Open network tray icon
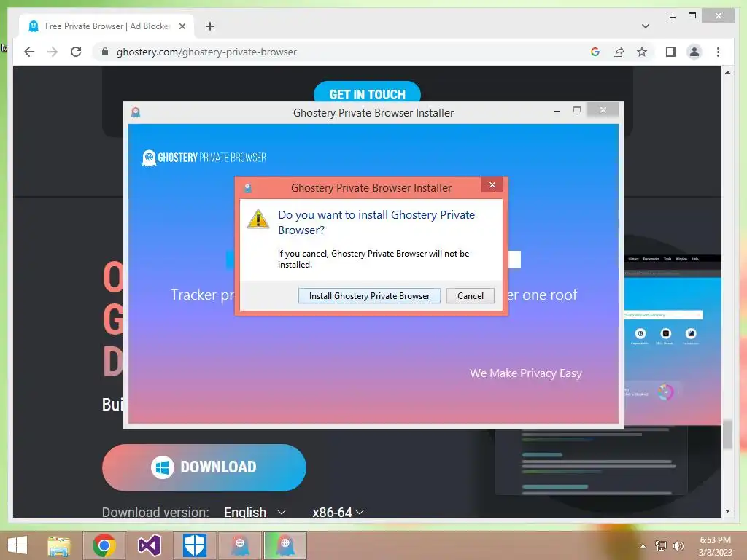 click(660, 546)
